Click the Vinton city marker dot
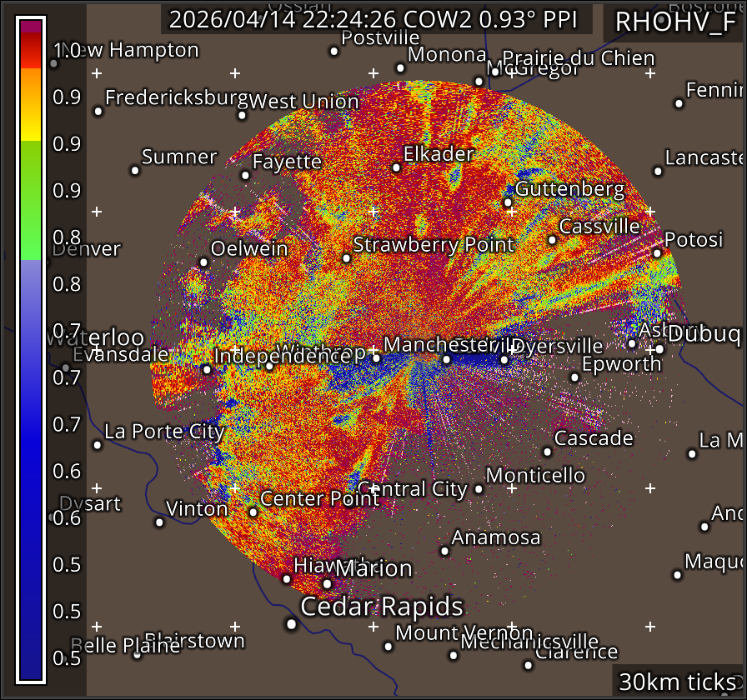Image resolution: width=747 pixels, height=700 pixels. pos(159,522)
